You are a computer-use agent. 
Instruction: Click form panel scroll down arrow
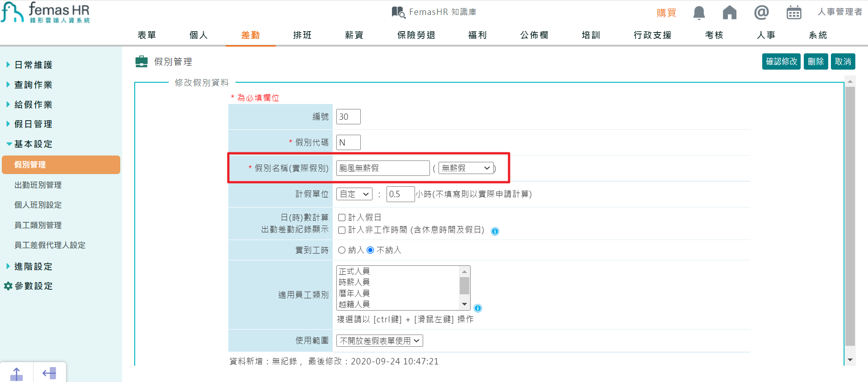click(x=850, y=360)
